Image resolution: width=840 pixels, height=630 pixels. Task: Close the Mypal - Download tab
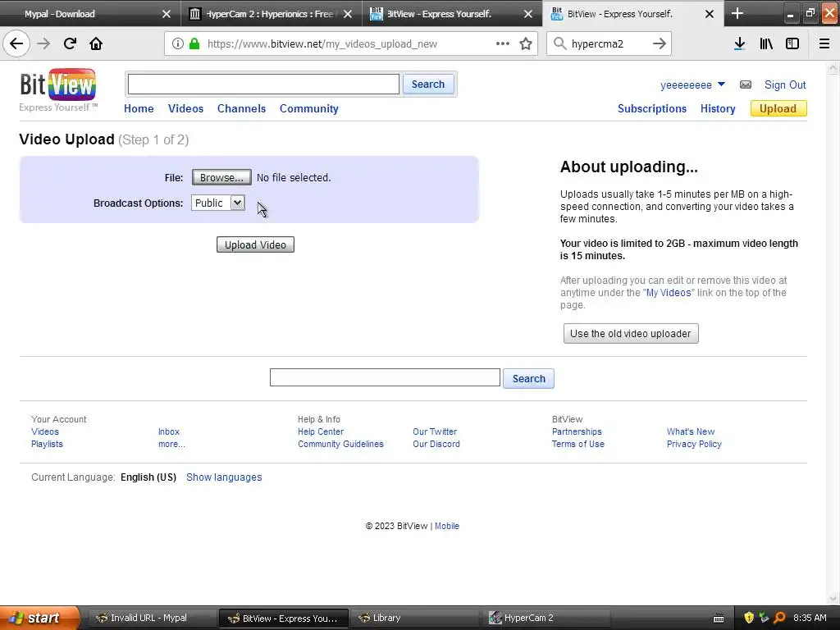click(166, 14)
